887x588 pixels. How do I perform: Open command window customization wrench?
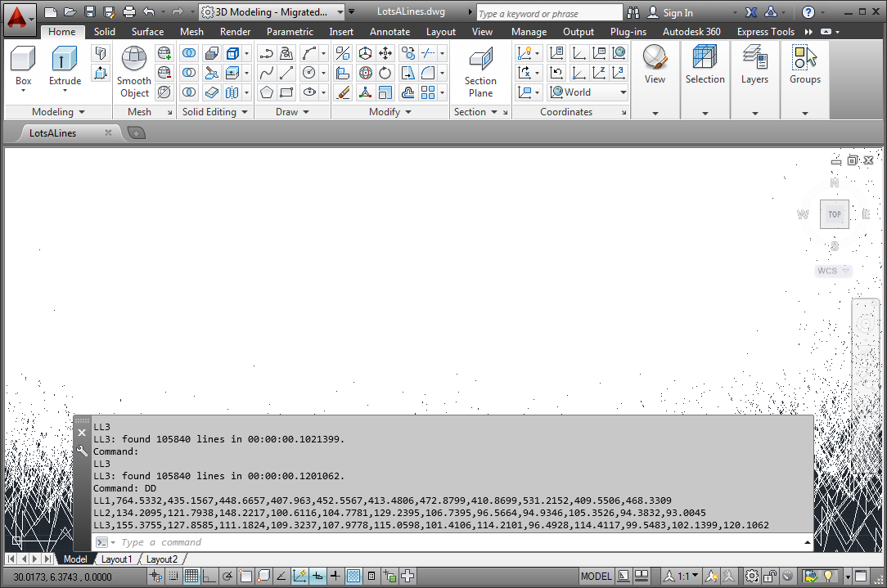[82, 451]
